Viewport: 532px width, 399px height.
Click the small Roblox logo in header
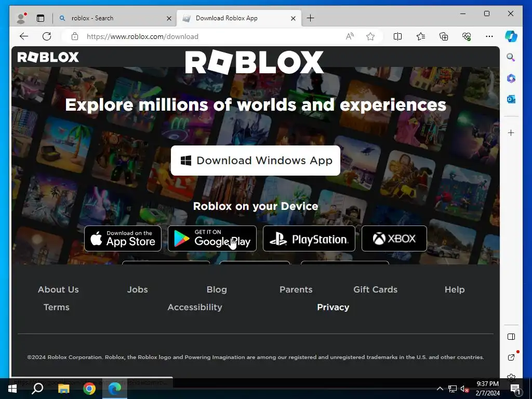click(48, 57)
